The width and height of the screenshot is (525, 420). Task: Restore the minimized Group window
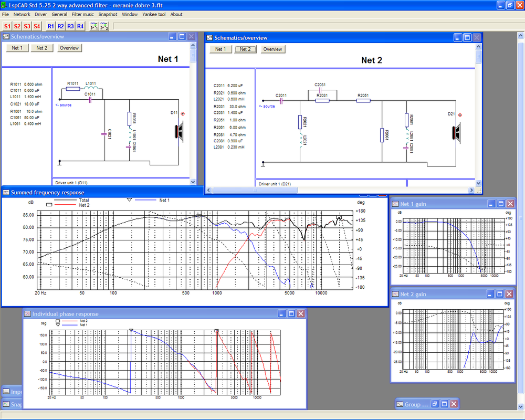[435, 404]
